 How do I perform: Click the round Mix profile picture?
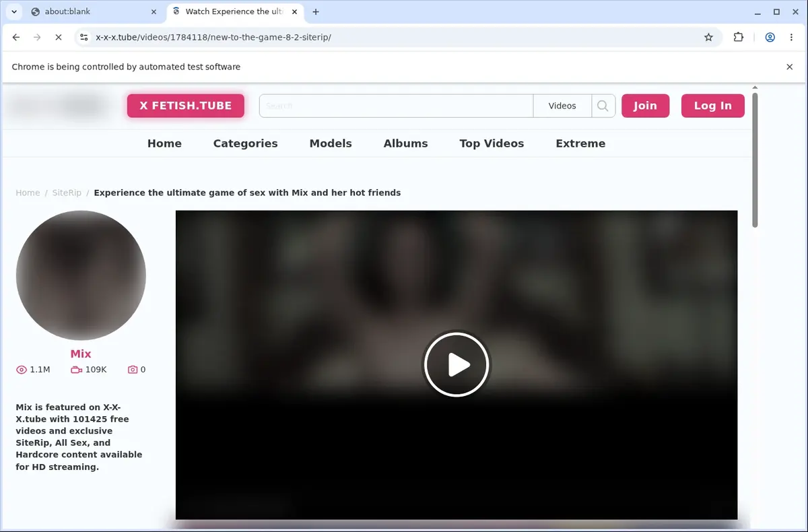[81, 275]
